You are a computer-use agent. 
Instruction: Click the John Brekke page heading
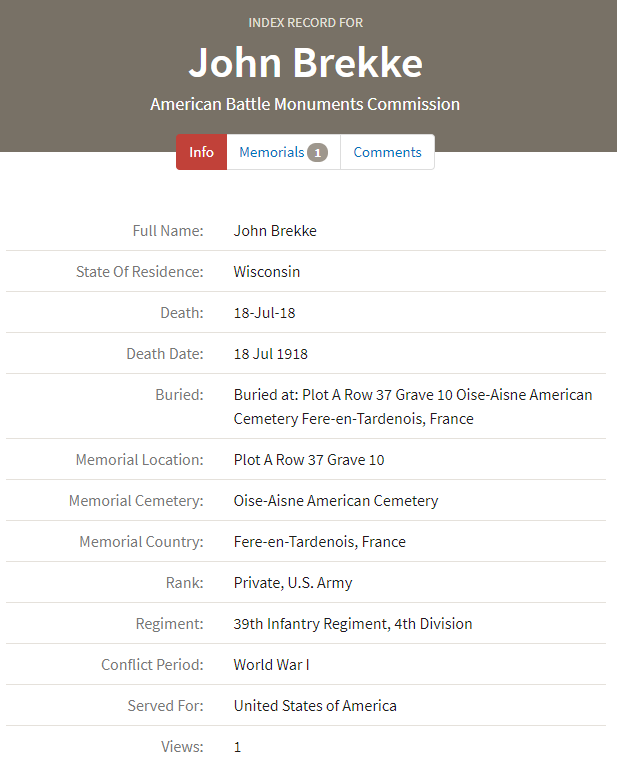(x=305, y=62)
